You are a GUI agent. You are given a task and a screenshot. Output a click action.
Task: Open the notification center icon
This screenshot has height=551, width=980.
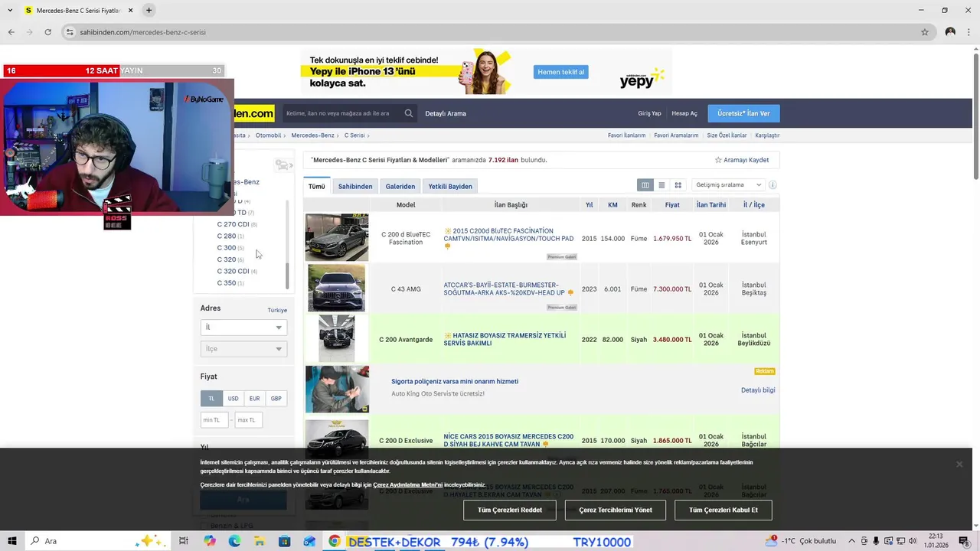click(x=964, y=541)
